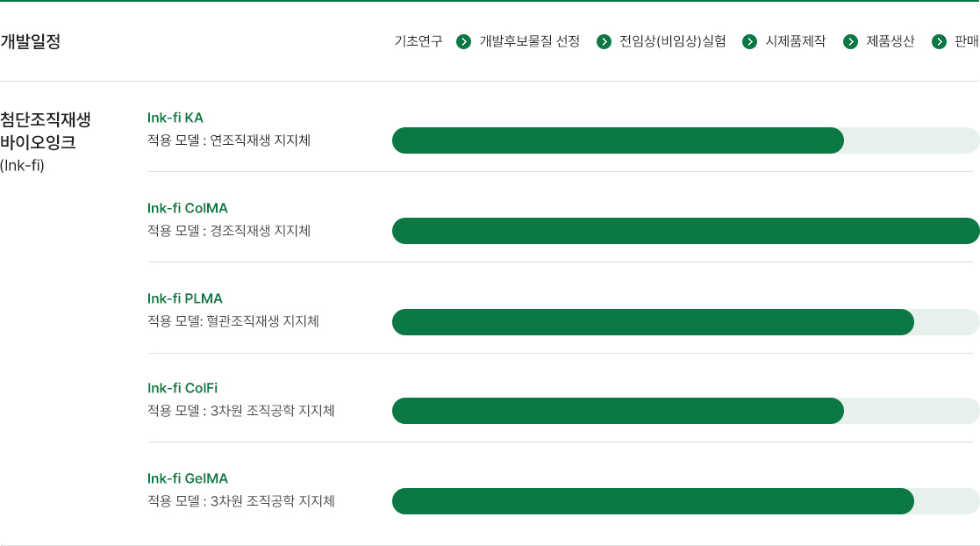Open the Ink-fi GelMA product link
This screenshot has width=980, height=546.
[188, 478]
